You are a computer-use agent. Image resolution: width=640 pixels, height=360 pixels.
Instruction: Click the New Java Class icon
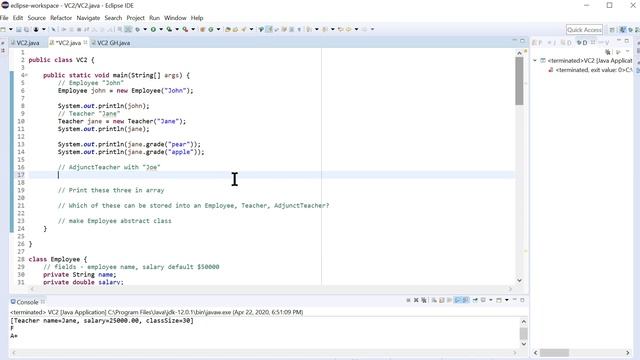click(211, 29)
